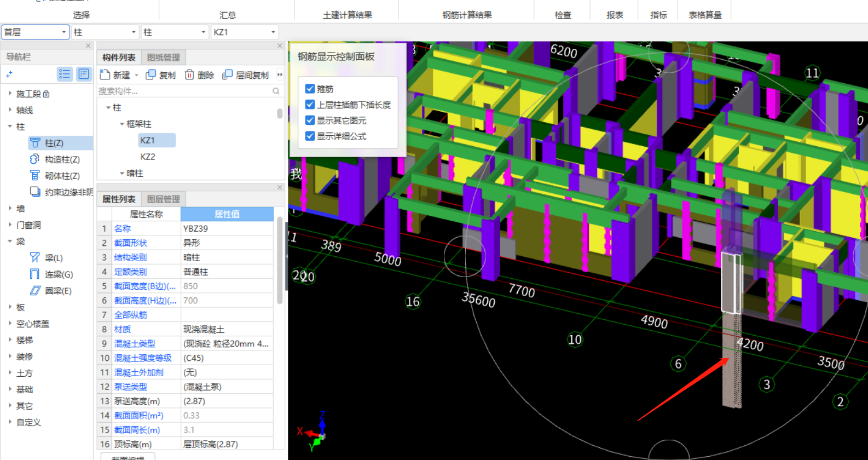Screen dimensions: 868x460
Task: Select the 约束边缘非阴 icon
Action: (35, 192)
